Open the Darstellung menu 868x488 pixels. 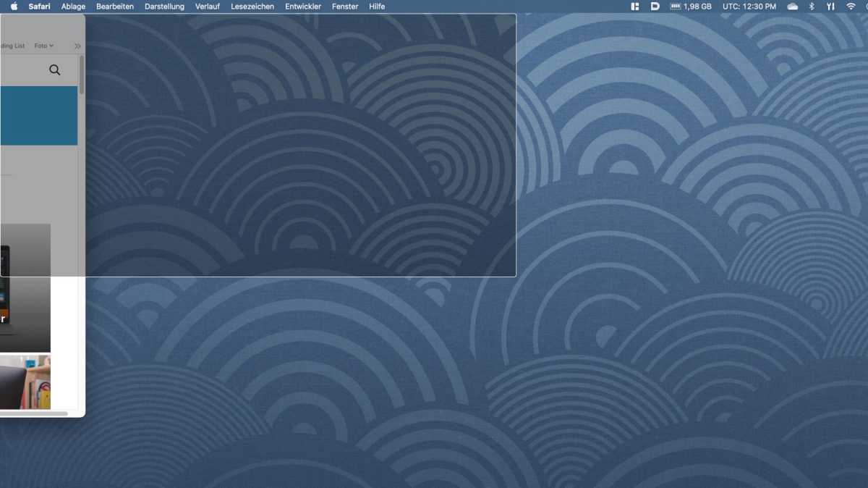pyautogui.click(x=164, y=7)
